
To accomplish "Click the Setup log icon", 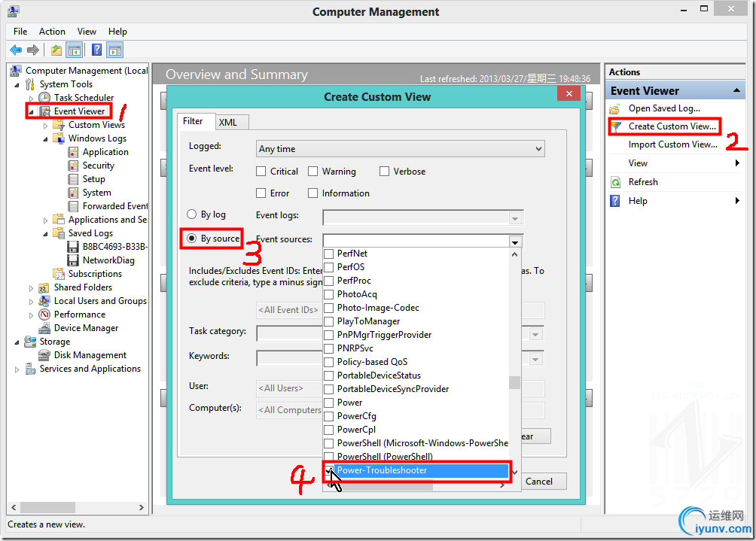I will coord(73,179).
